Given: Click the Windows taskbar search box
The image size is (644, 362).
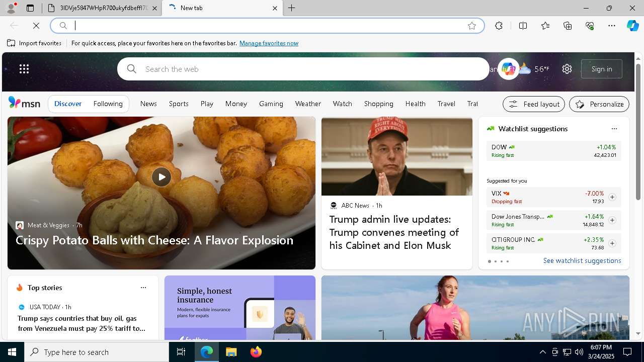Looking at the screenshot, I should (97, 352).
